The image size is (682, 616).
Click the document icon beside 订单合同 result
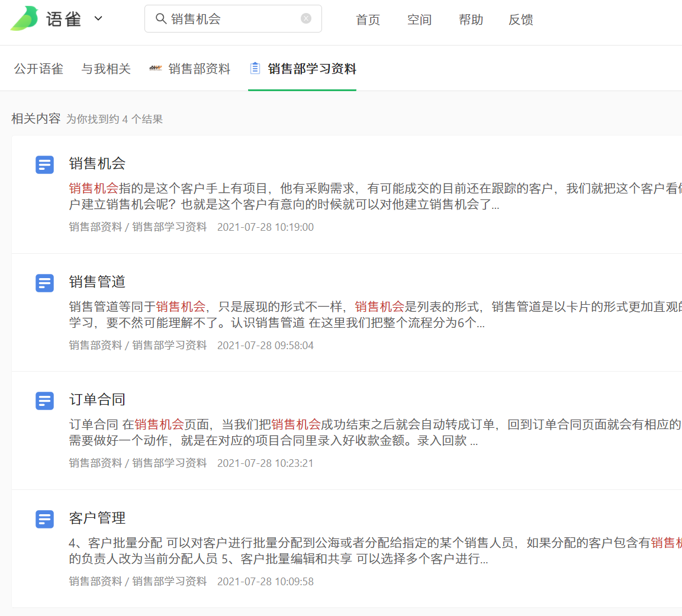coord(44,401)
